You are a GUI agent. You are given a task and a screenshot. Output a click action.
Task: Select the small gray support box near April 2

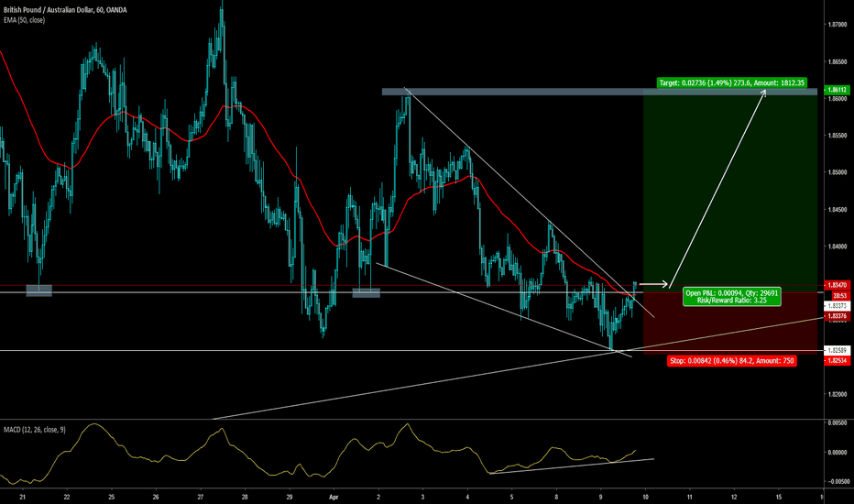point(366,293)
